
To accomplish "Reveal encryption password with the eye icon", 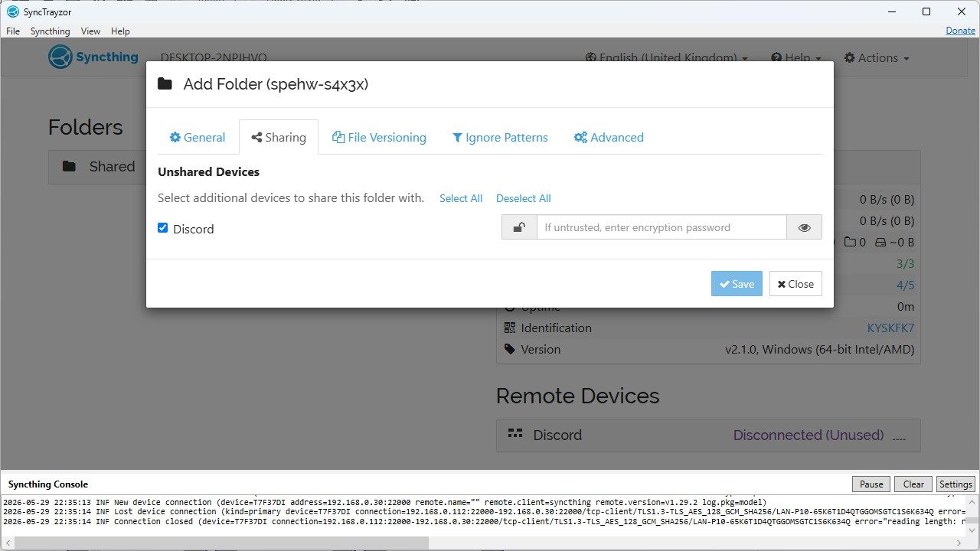I will (804, 227).
